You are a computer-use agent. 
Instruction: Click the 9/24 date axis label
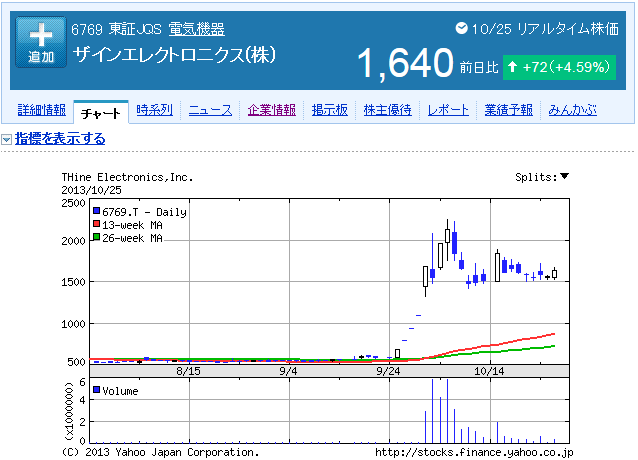point(388,371)
